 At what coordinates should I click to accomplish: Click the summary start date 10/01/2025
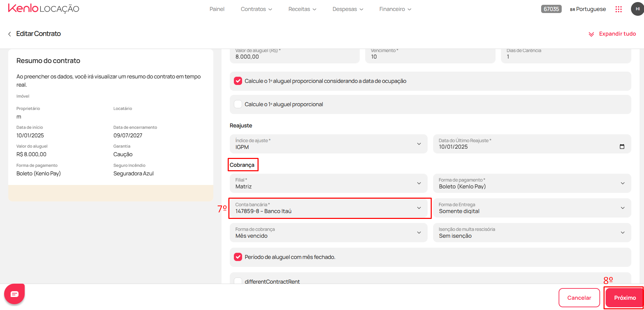tap(30, 135)
